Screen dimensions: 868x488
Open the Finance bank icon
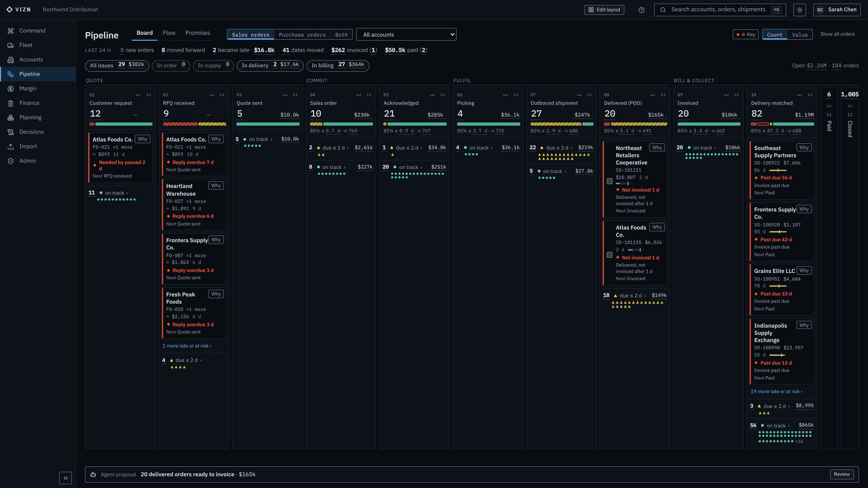click(10, 103)
